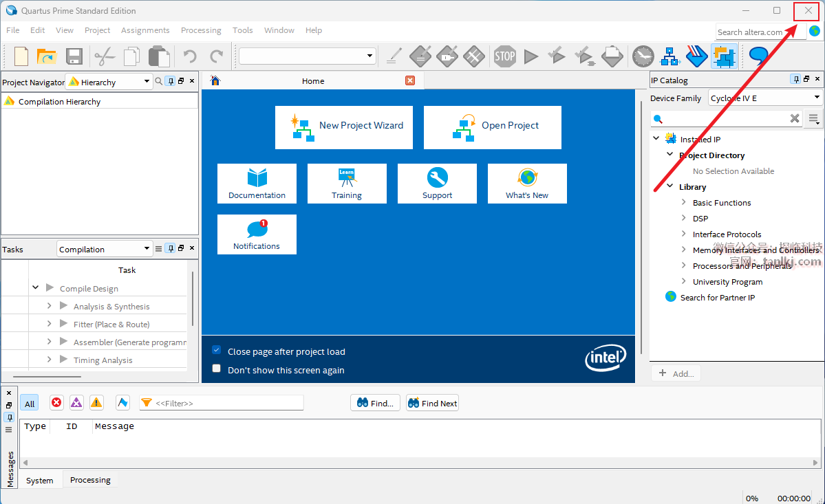Expand Basic Functions in IP Catalog
This screenshot has width=825, height=504.
pos(683,203)
